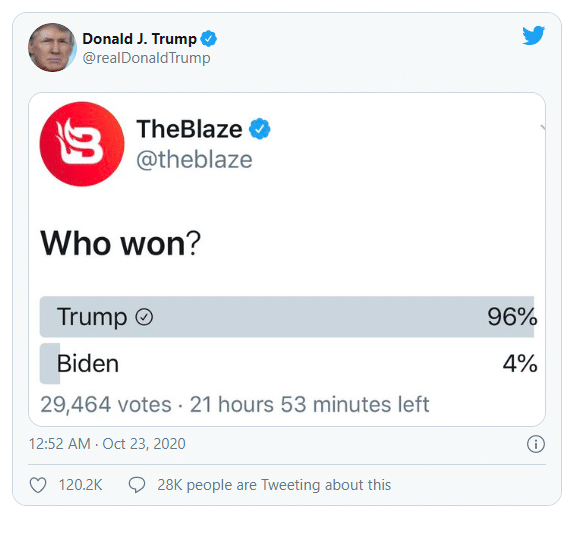
Task: Click TheBlaze verified checkmark badge
Action: [x=260, y=129]
